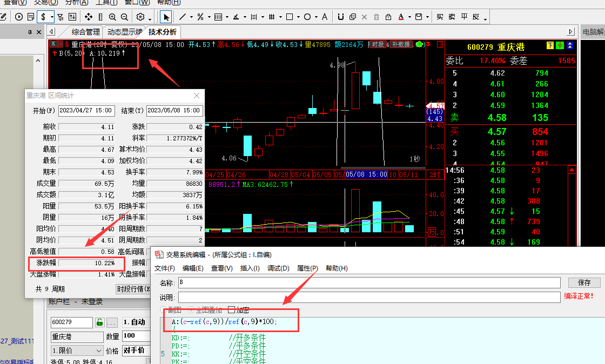Click the zoom out magnifier icon
This screenshot has width=605, height=364.
point(125,17)
